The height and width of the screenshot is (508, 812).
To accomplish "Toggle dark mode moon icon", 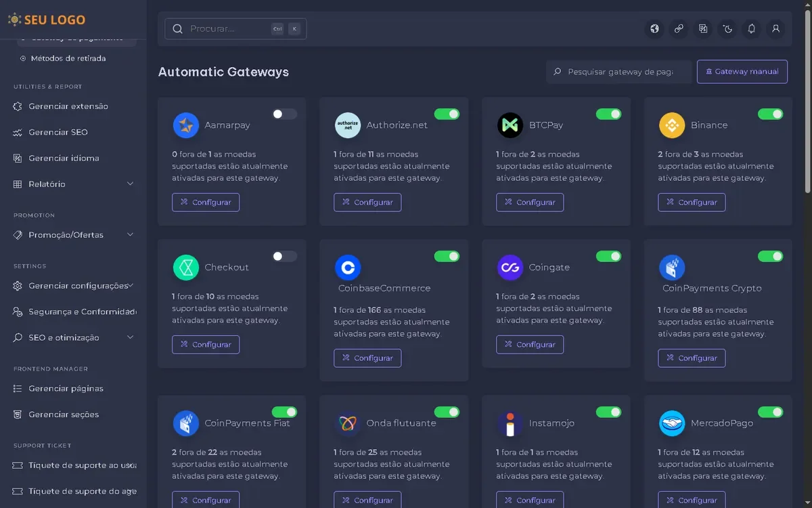I will pos(727,28).
